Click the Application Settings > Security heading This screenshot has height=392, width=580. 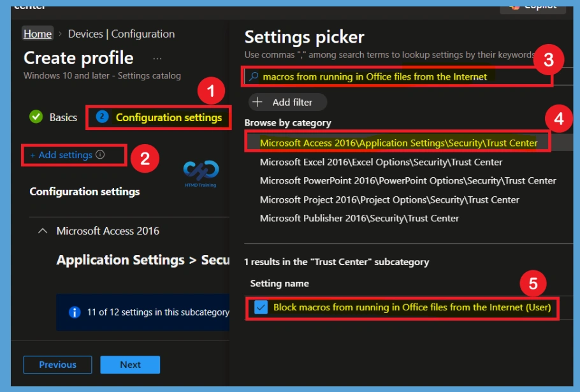[x=143, y=260]
